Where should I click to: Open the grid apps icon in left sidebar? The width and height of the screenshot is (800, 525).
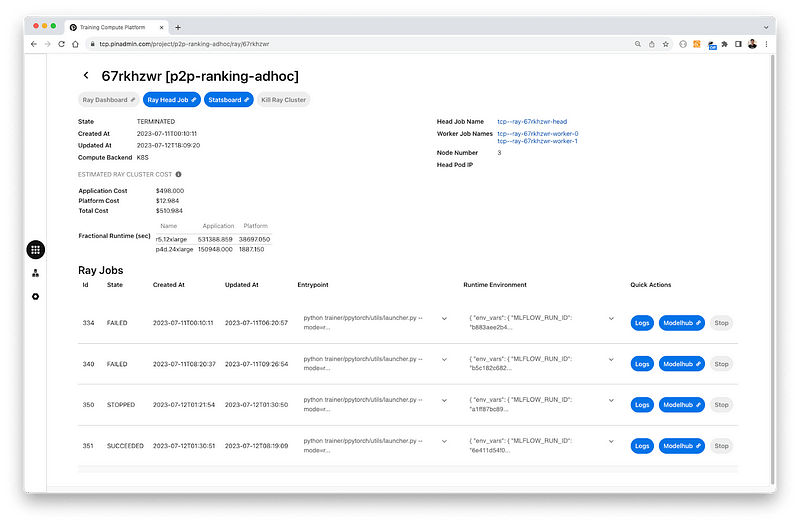pyautogui.click(x=35, y=250)
